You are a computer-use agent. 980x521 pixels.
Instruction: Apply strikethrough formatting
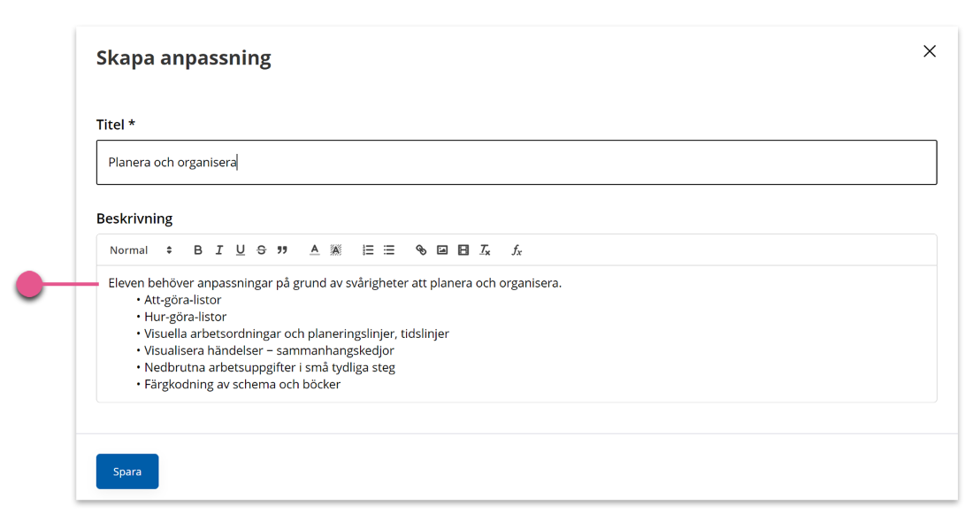click(x=261, y=249)
